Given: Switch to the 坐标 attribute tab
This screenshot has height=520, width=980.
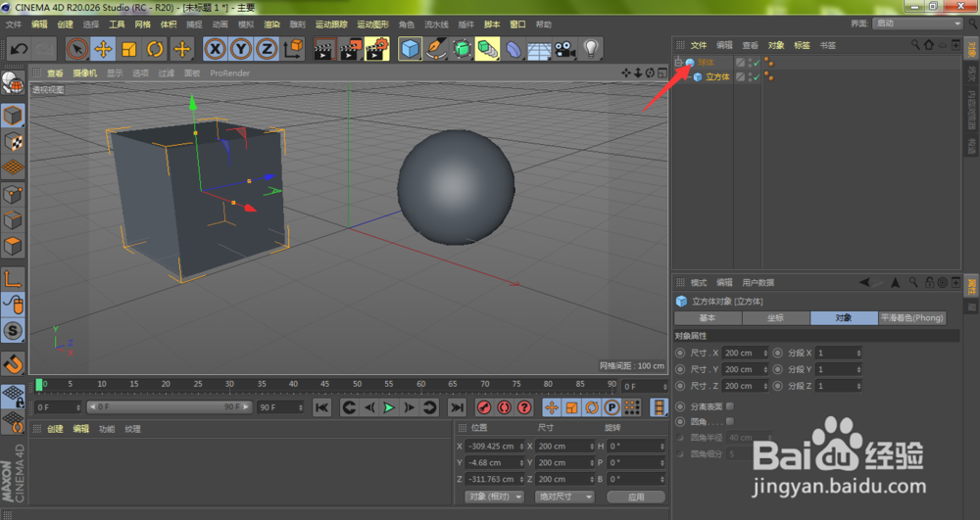Looking at the screenshot, I should [775, 317].
